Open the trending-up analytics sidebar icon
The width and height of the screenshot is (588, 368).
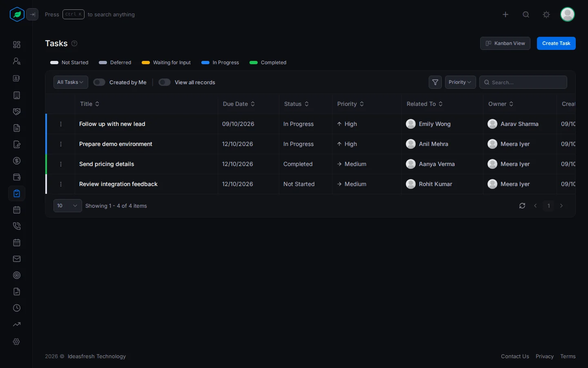tap(17, 324)
